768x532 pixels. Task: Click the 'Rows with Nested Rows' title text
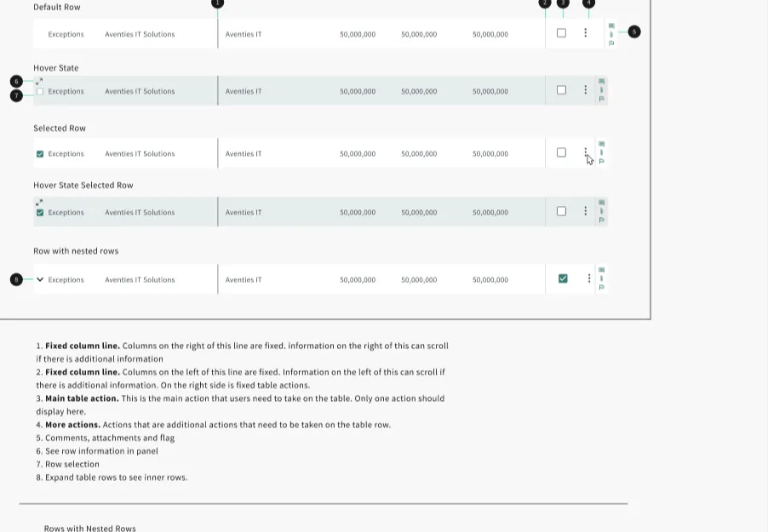[89, 528]
